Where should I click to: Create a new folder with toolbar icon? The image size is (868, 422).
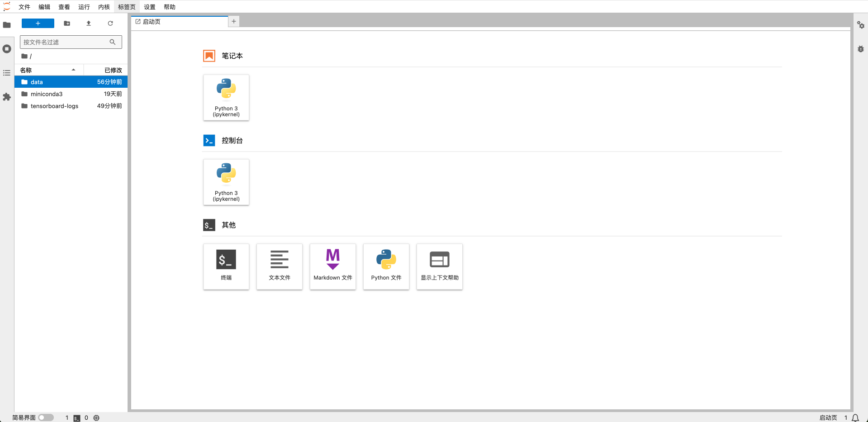click(67, 23)
